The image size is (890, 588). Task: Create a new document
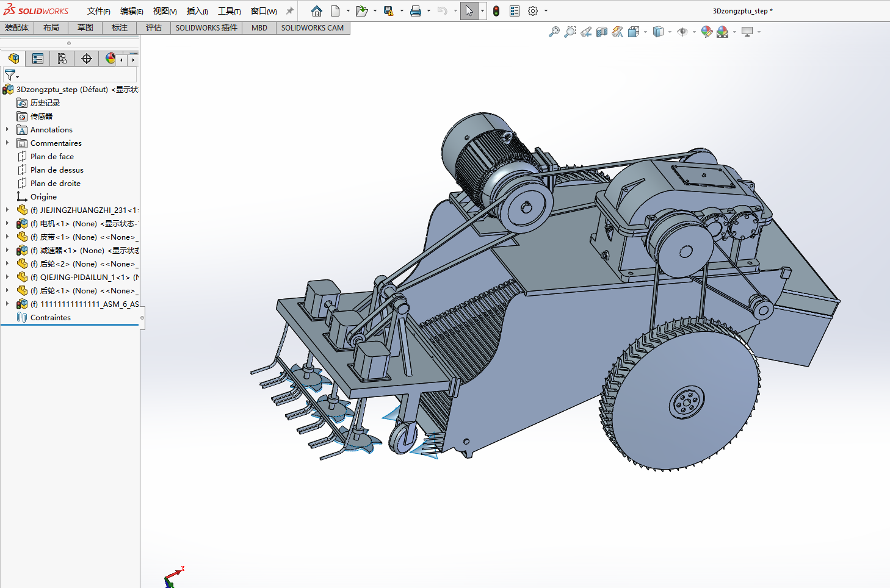[x=335, y=11]
